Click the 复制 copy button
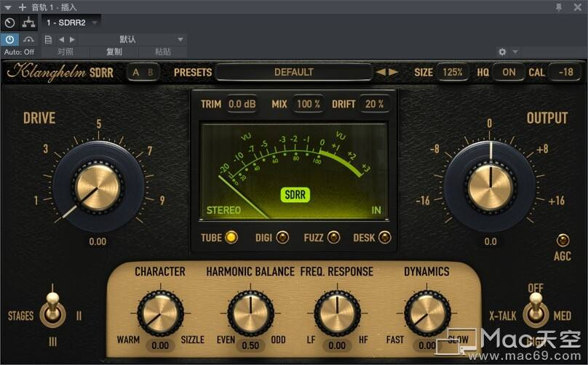This screenshot has height=365, width=588. pos(114,52)
